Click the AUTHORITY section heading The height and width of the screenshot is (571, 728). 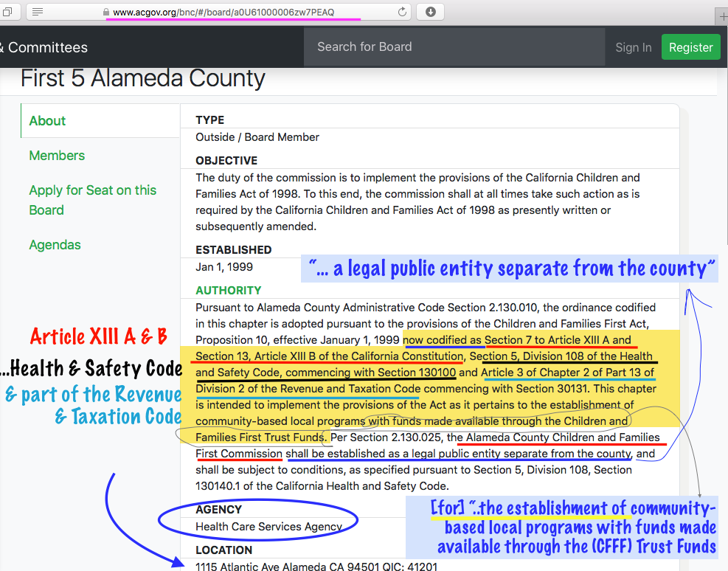click(x=228, y=291)
